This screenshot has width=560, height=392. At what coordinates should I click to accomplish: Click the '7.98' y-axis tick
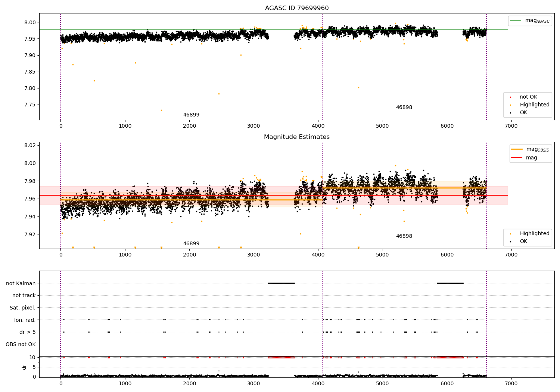pyautogui.click(x=30, y=181)
